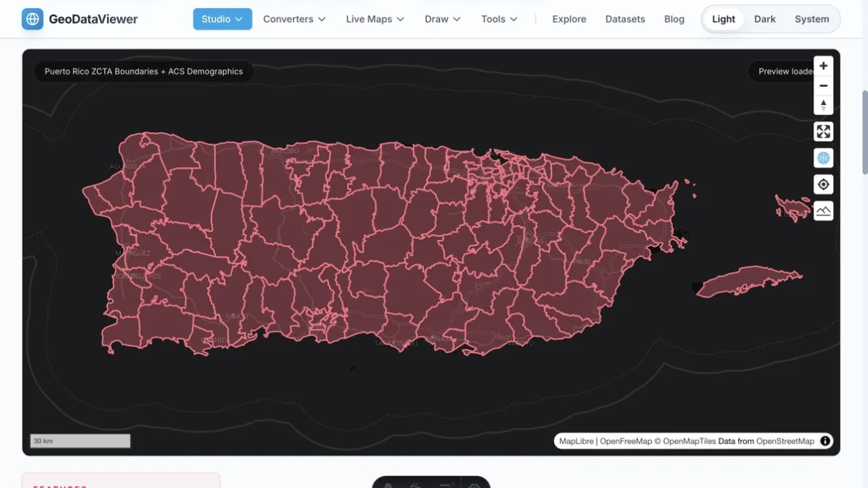Toggle terrain with the mountain icon control
The height and width of the screenshot is (488, 868).
click(x=823, y=211)
